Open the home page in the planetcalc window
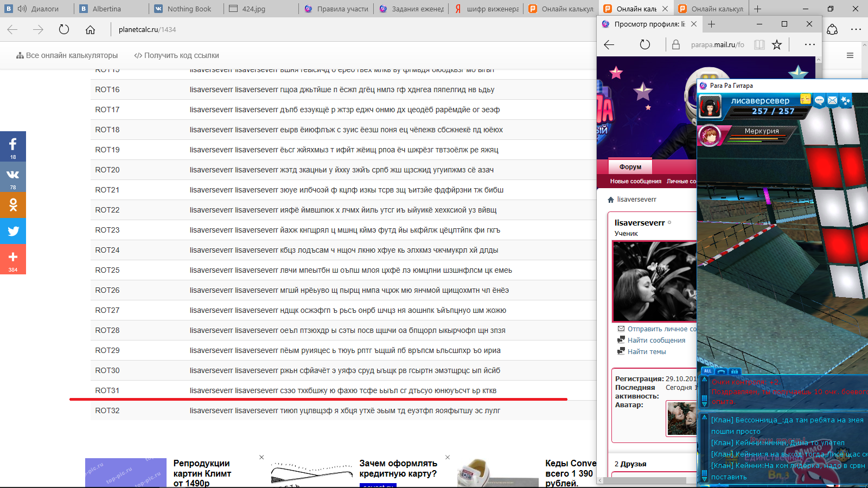The height and width of the screenshot is (488, 868). pyautogui.click(x=90, y=30)
